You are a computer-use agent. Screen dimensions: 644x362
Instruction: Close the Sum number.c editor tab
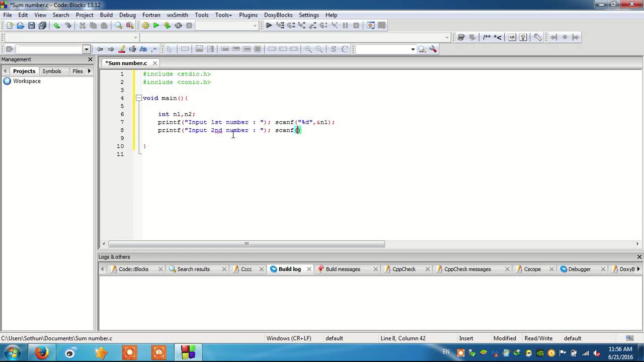[155, 63]
